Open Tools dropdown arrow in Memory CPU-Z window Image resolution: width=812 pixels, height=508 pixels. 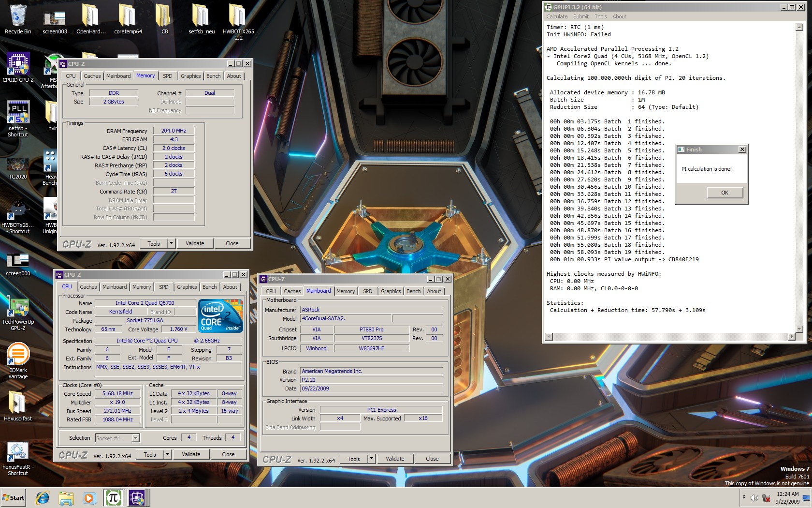click(x=171, y=243)
